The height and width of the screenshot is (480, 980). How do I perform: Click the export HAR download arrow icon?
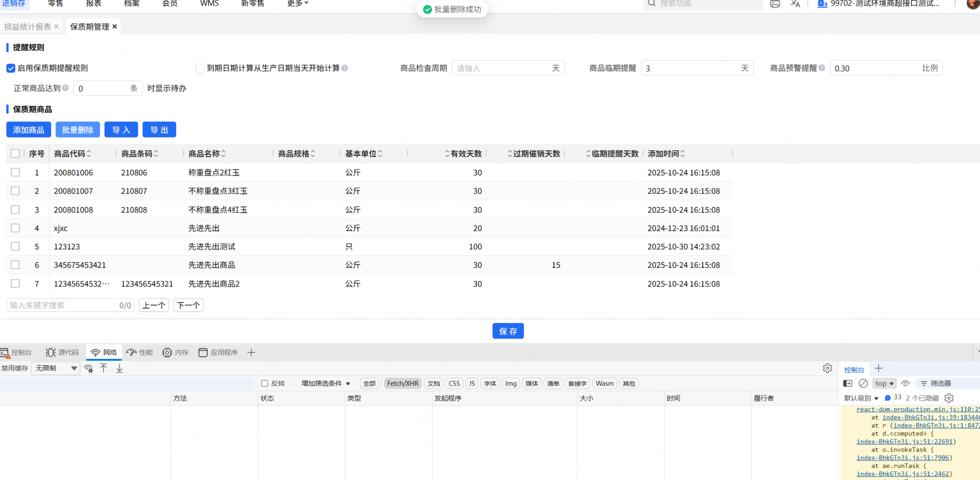point(119,368)
